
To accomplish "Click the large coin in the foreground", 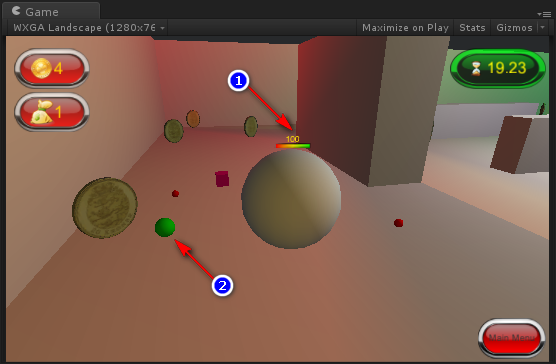I will [105, 208].
